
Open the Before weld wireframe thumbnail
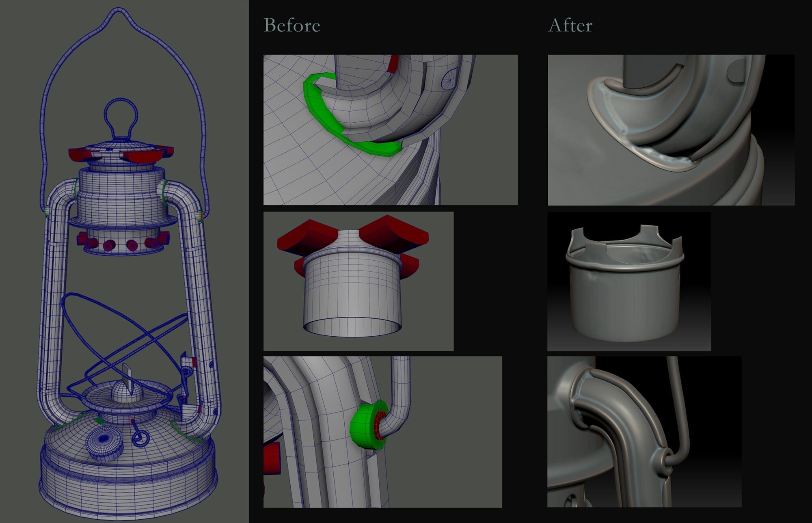(x=390, y=130)
